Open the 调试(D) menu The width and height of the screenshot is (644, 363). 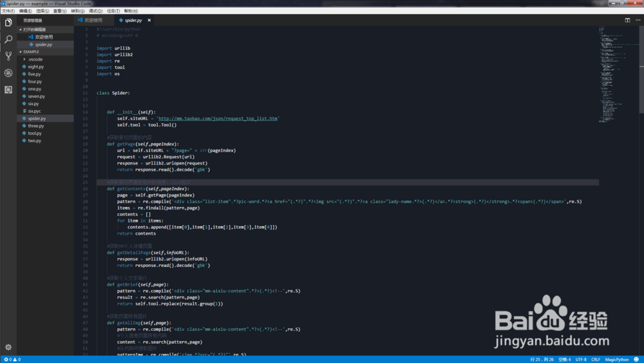[x=96, y=11]
